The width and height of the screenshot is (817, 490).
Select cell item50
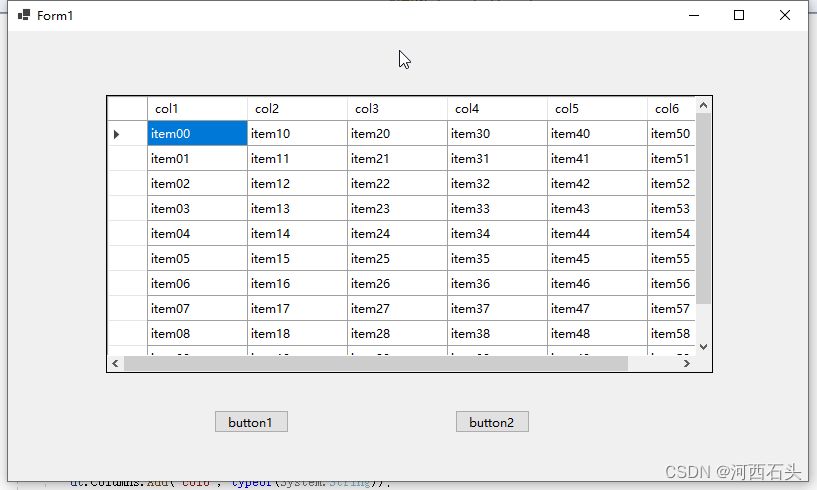point(672,133)
